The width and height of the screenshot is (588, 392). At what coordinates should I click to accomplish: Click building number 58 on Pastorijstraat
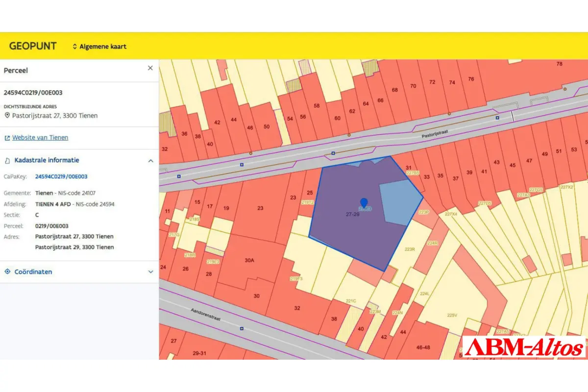pyautogui.click(x=317, y=105)
